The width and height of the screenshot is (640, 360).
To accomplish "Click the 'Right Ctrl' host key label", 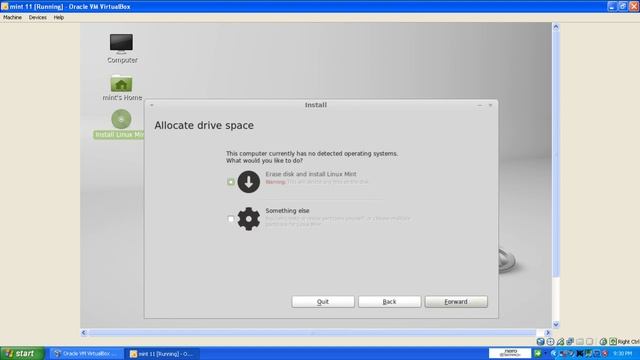I will (x=629, y=342).
